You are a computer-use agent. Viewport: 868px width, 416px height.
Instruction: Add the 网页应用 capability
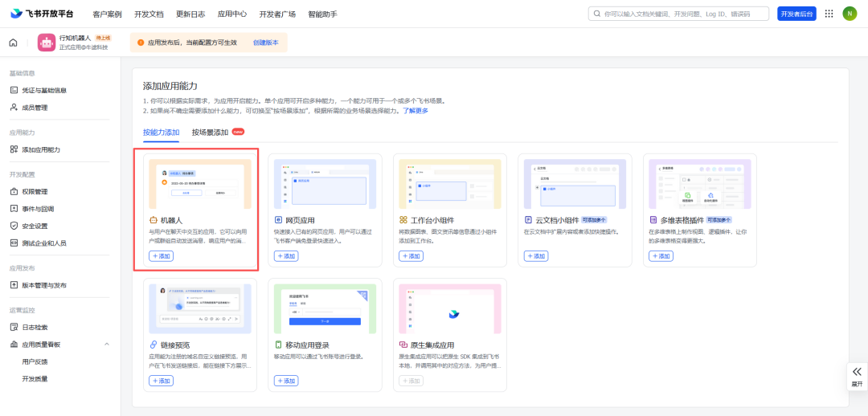pos(286,256)
